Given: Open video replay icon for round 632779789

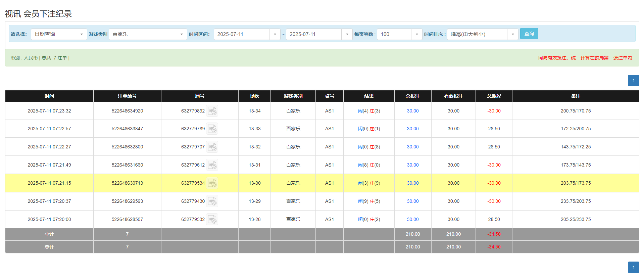Looking at the screenshot, I should click(212, 129).
